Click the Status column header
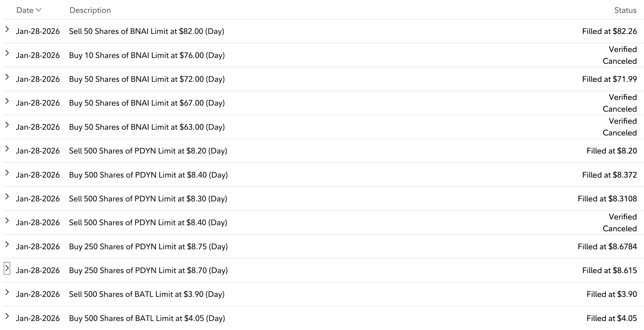This screenshot has height=330, width=644. [x=625, y=10]
